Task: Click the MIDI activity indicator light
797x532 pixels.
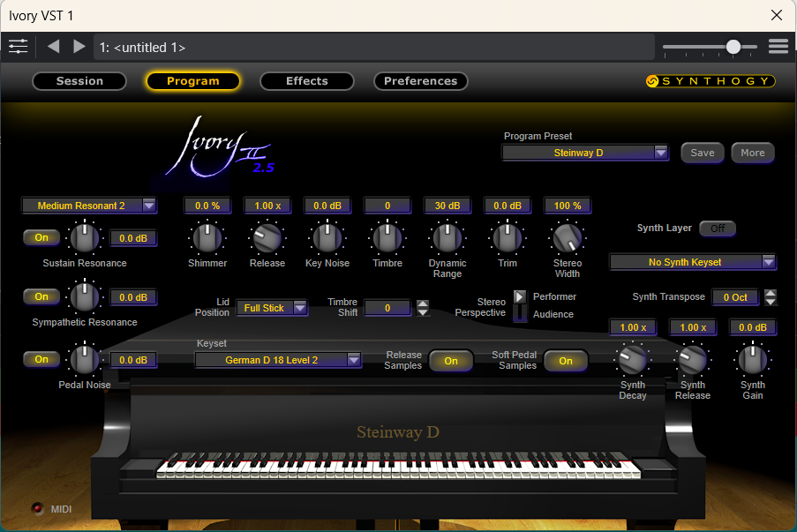Action: [x=37, y=508]
